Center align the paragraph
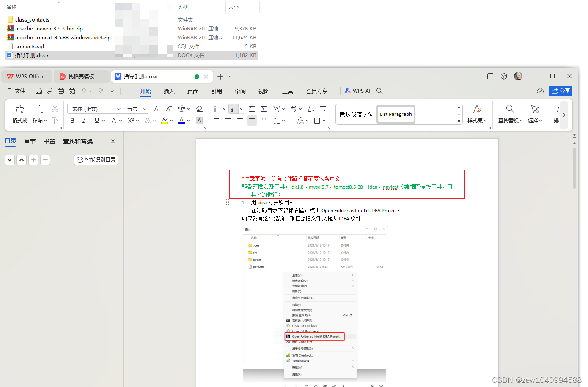588x387 pixels. (x=228, y=121)
